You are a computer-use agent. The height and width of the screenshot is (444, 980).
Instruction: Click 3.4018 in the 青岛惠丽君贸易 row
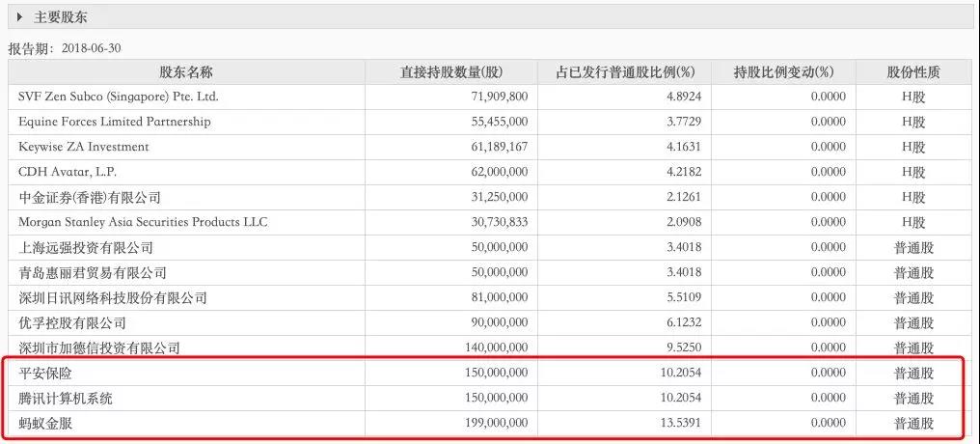click(x=683, y=272)
